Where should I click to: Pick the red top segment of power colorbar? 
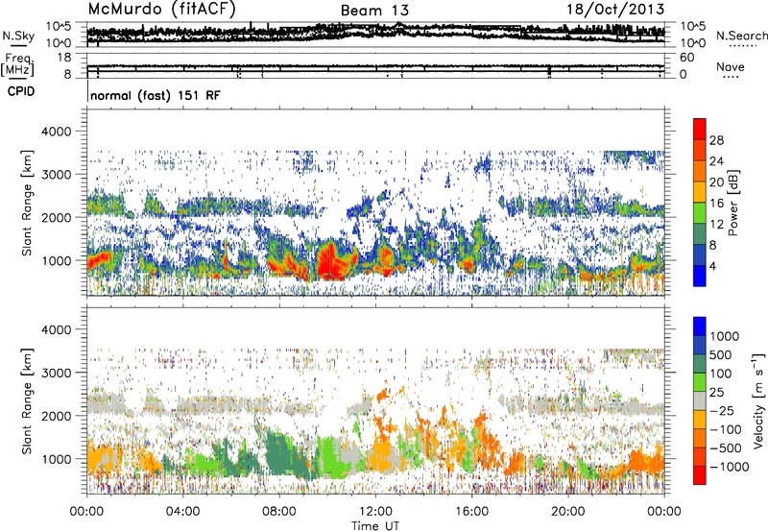tap(700, 129)
